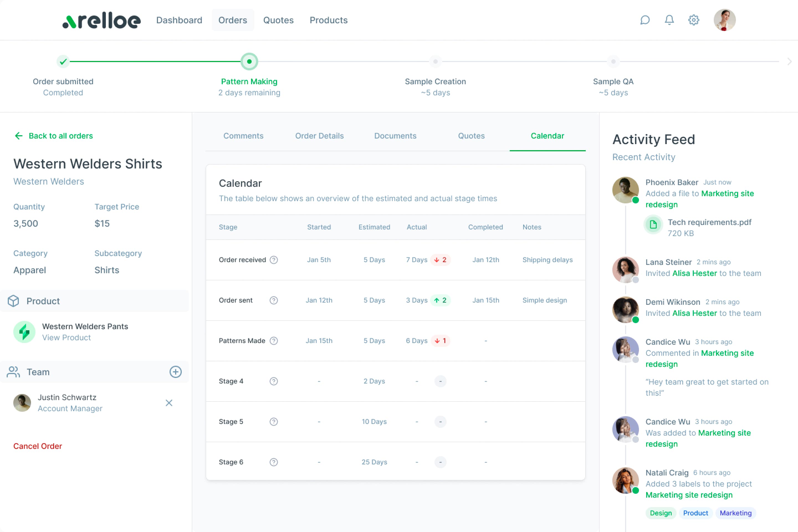
Task: Remove Justin Schwartz from team
Action: coord(169,403)
